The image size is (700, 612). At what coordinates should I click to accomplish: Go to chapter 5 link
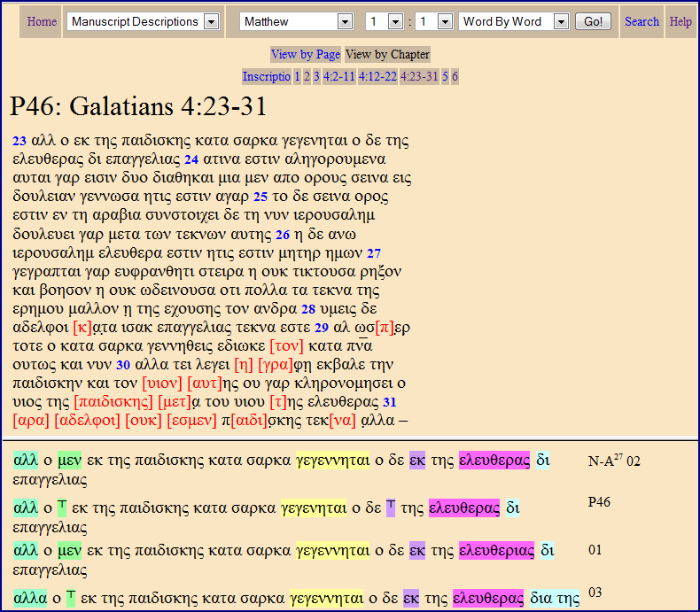click(x=445, y=77)
